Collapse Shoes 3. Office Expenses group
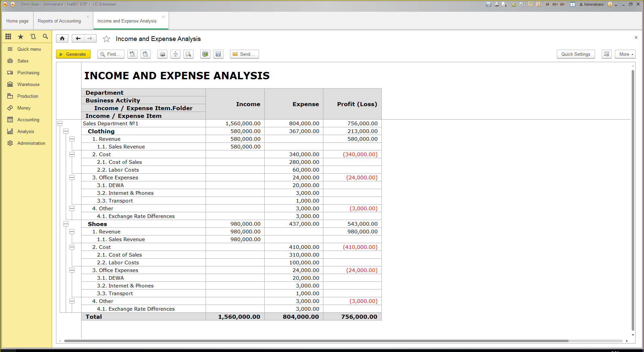The height and width of the screenshot is (352, 644). click(x=72, y=270)
